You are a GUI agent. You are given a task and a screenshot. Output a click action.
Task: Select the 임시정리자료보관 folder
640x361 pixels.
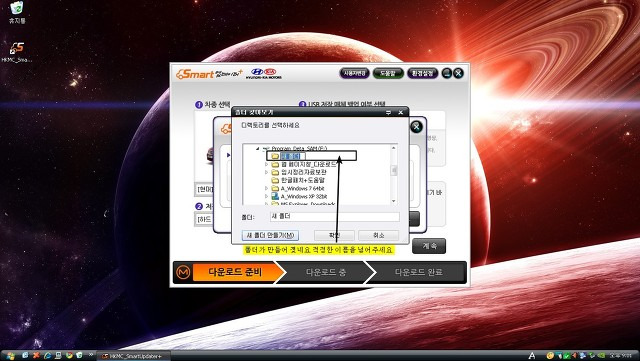point(304,172)
